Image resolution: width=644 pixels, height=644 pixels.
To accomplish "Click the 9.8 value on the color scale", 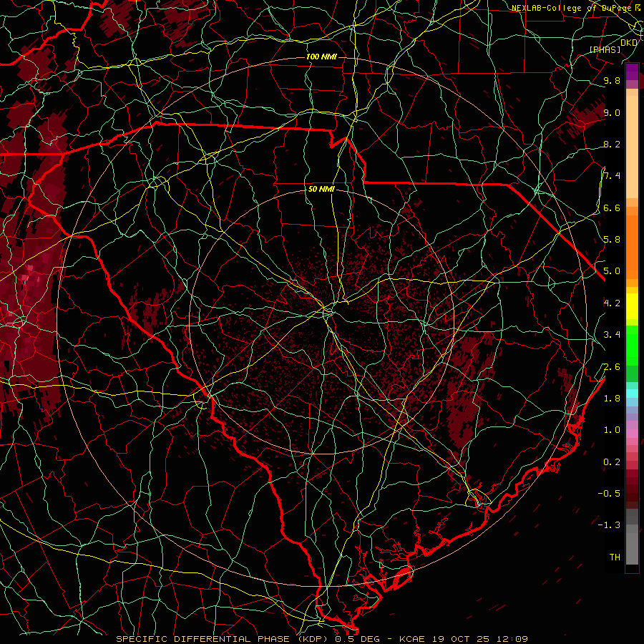I will 612,80.
